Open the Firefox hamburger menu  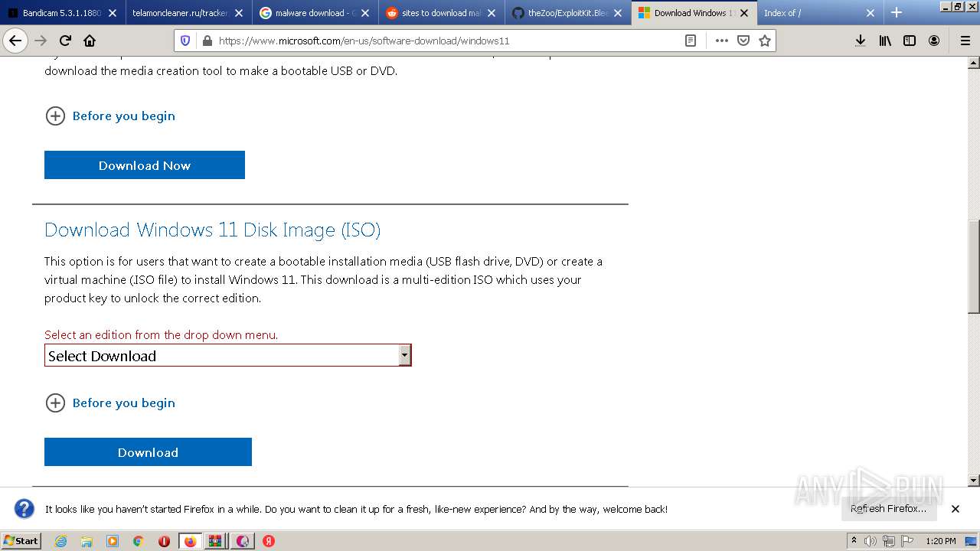coord(965,41)
